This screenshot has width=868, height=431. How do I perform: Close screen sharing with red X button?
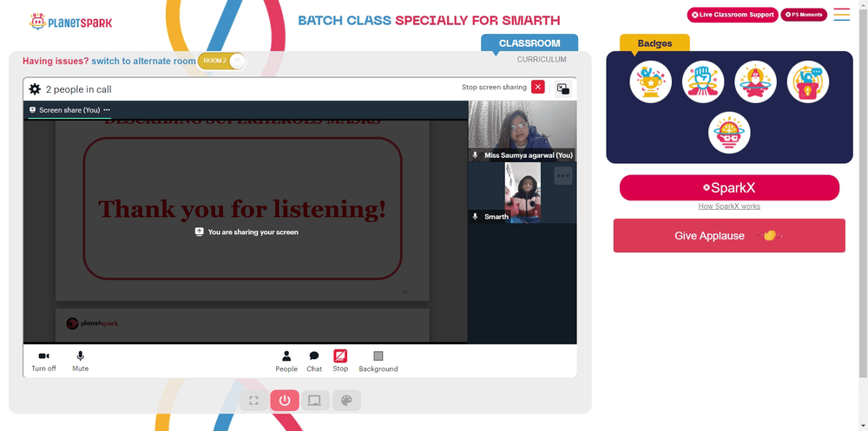(x=537, y=88)
